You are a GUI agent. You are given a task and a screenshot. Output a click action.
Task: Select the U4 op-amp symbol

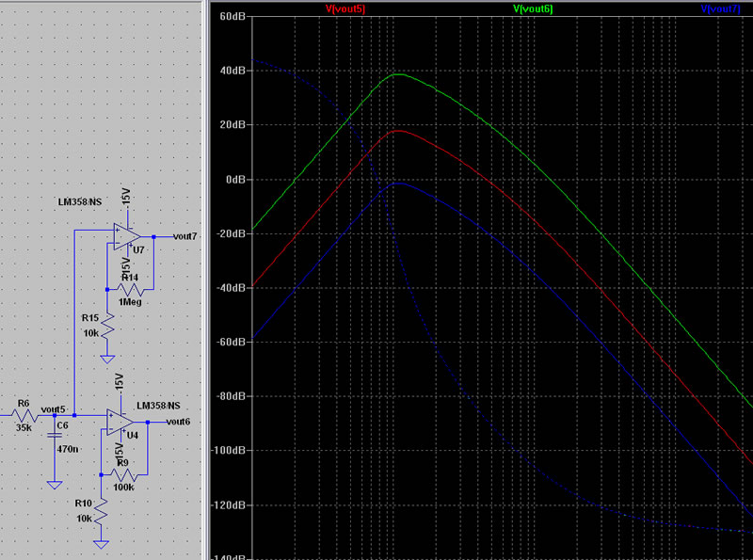[x=120, y=423]
